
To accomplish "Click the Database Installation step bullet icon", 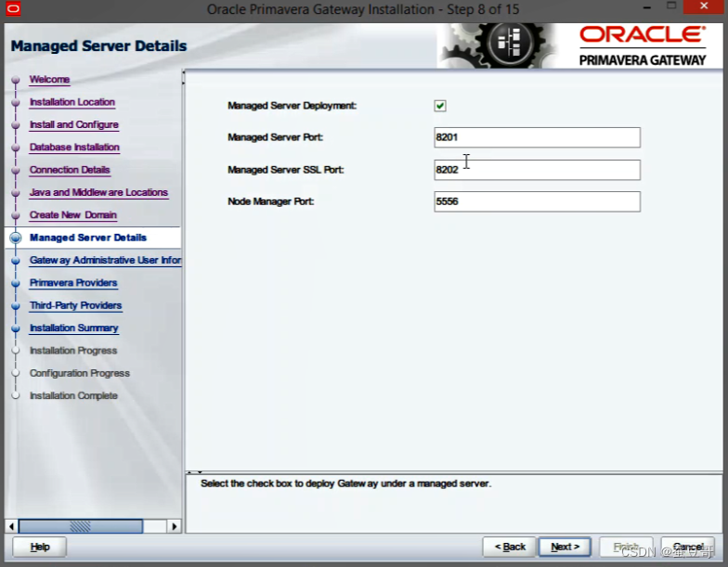I will 16,148.
